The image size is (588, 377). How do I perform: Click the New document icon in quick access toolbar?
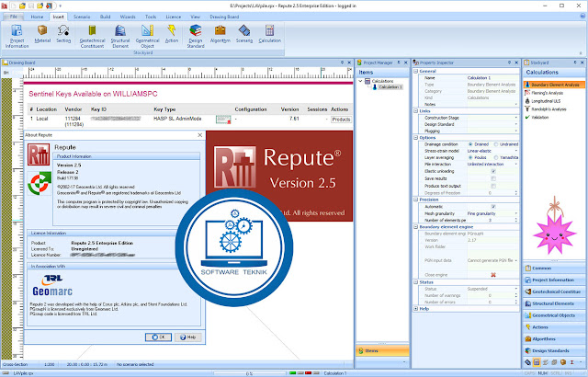click(x=14, y=6)
